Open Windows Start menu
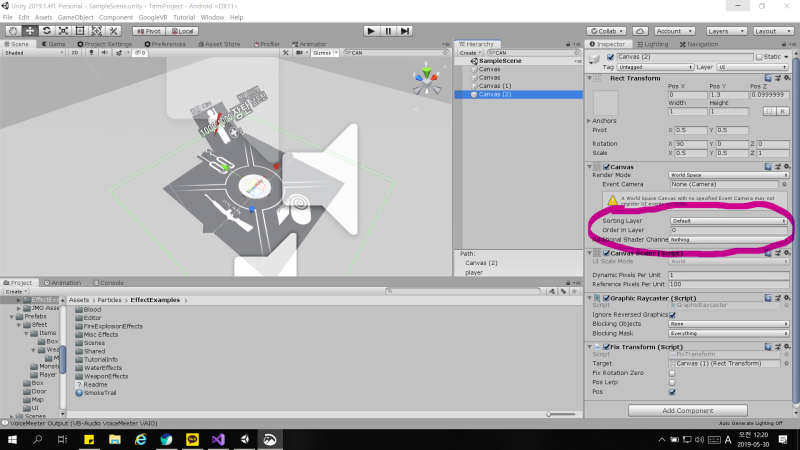The height and width of the screenshot is (450, 800). (12, 439)
